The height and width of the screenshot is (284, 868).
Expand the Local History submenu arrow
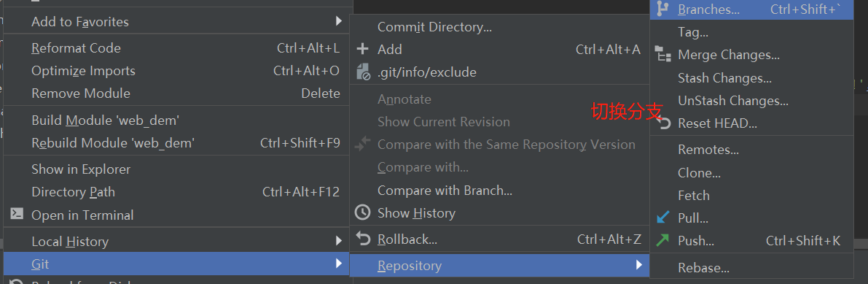pos(339,241)
